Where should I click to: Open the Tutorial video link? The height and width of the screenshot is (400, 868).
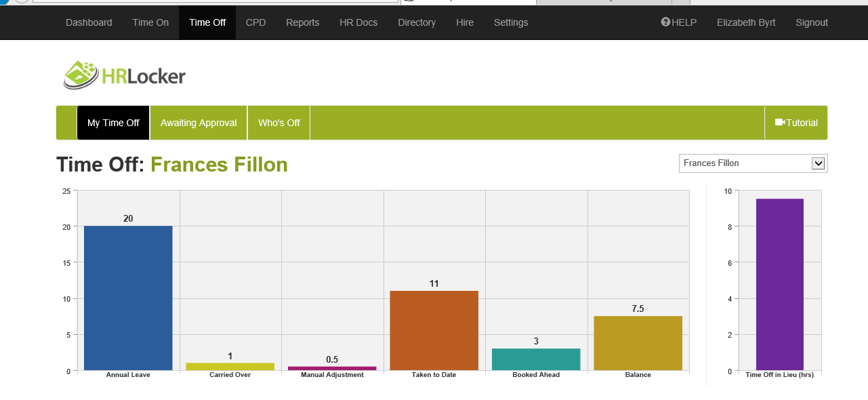tap(796, 123)
